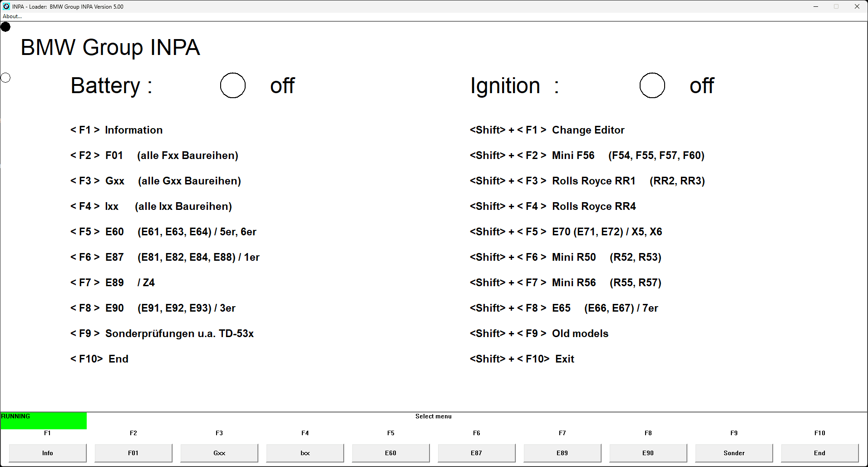Click the 'E60 (E61, E63, E64) / 5er, 6er' line

[163, 232]
